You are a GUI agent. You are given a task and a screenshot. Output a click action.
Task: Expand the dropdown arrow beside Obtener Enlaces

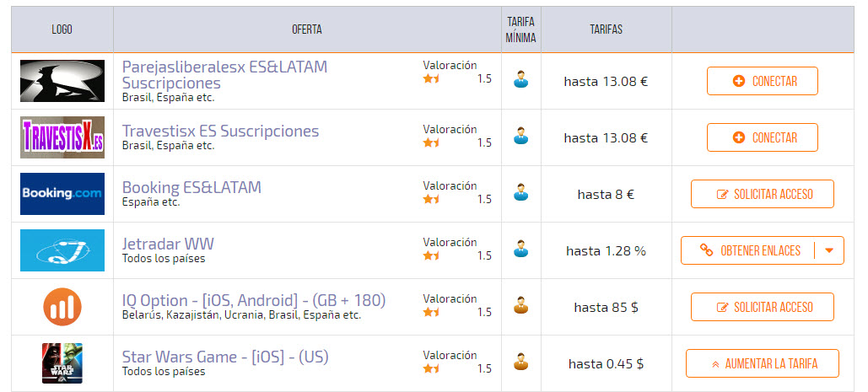pyautogui.click(x=828, y=250)
